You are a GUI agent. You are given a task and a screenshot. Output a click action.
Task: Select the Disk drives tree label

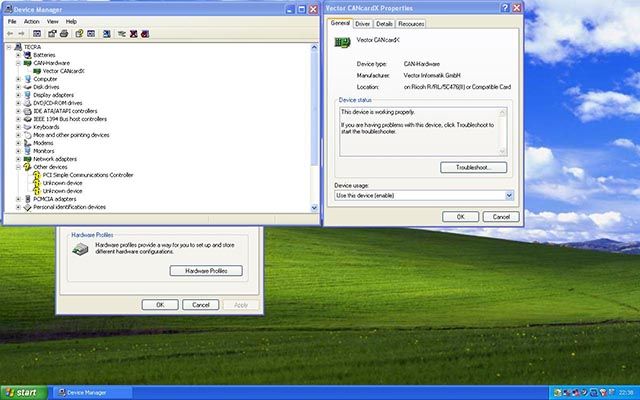(x=46, y=87)
